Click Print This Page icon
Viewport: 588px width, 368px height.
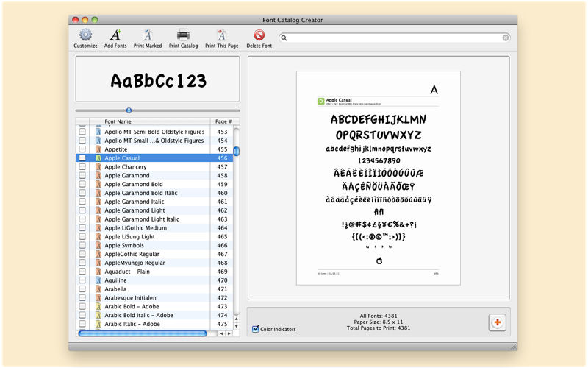coord(222,35)
